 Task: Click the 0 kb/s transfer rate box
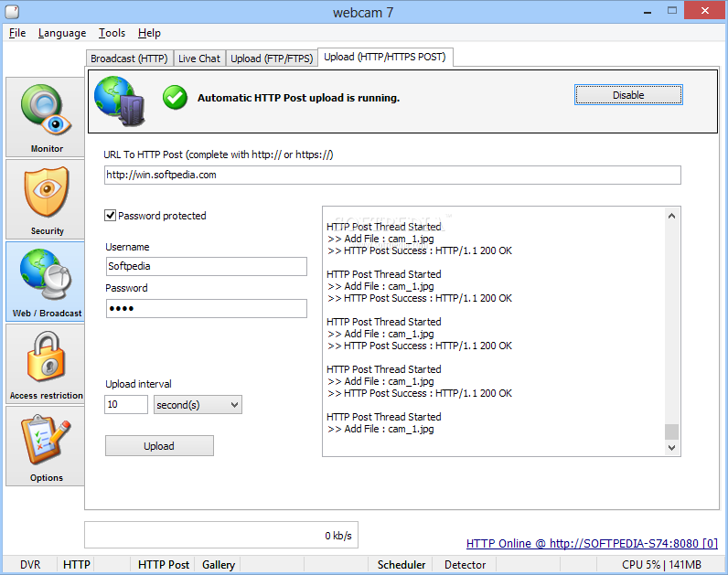point(221,535)
